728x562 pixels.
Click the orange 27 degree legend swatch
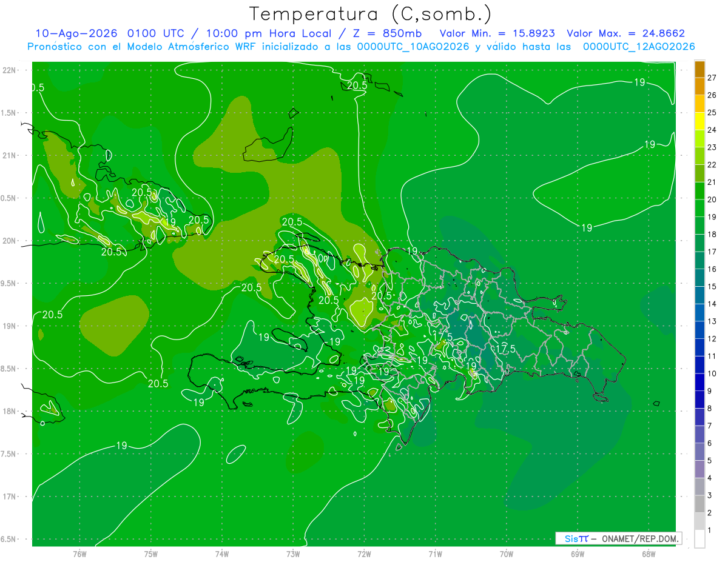(699, 70)
